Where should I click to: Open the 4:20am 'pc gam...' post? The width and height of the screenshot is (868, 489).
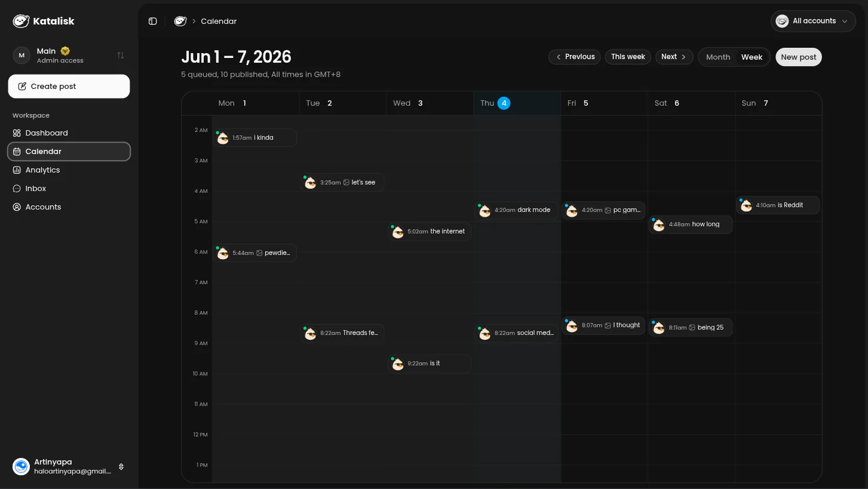coord(603,210)
